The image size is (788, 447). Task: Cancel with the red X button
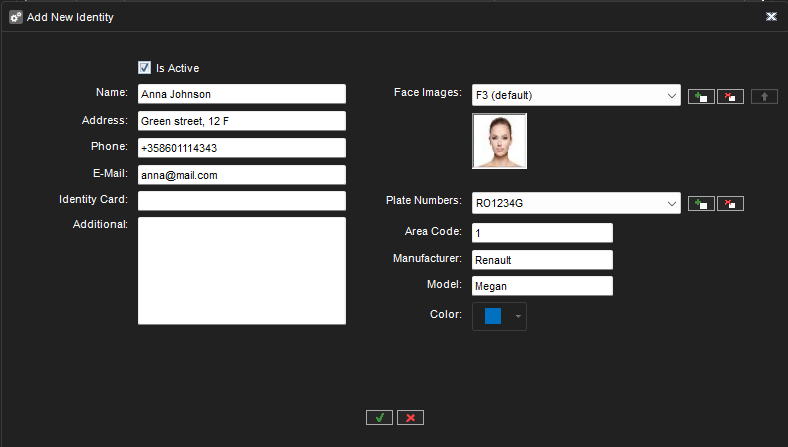[x=410, y=417]
